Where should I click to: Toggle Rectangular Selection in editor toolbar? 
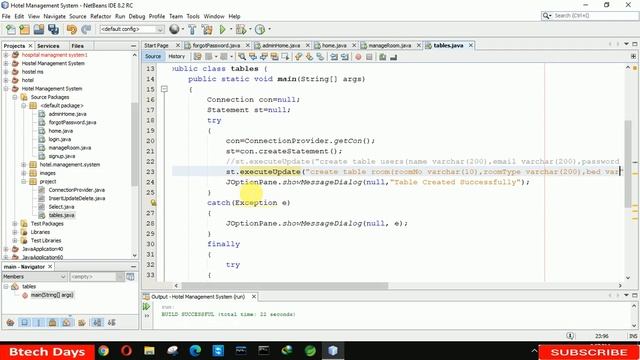point(285,57)
